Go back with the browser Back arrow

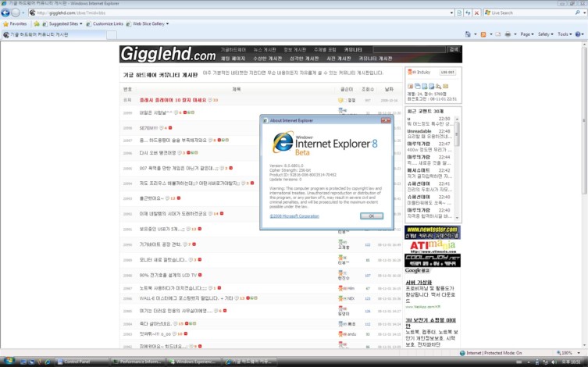click(x=5, y=12)
